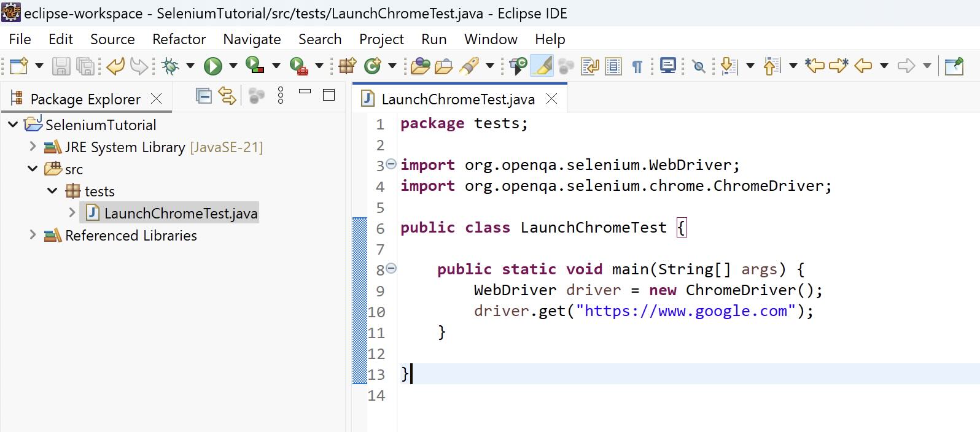
Task: Open the External Tools dropdown arrow
Action: (x=319, y=66)
